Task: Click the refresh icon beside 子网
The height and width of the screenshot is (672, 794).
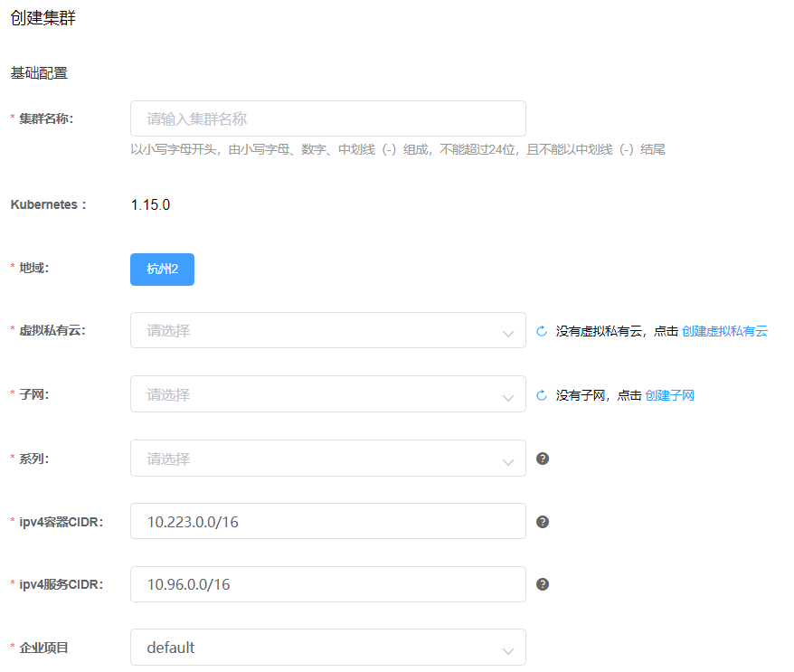Action: click(x=542, y=395)
